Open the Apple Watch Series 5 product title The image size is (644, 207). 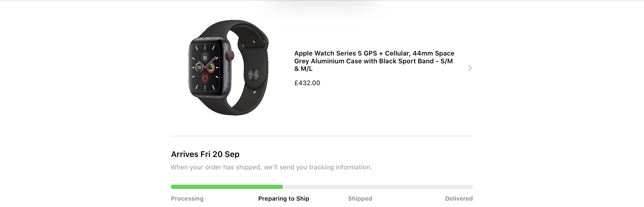click(374, 61)
